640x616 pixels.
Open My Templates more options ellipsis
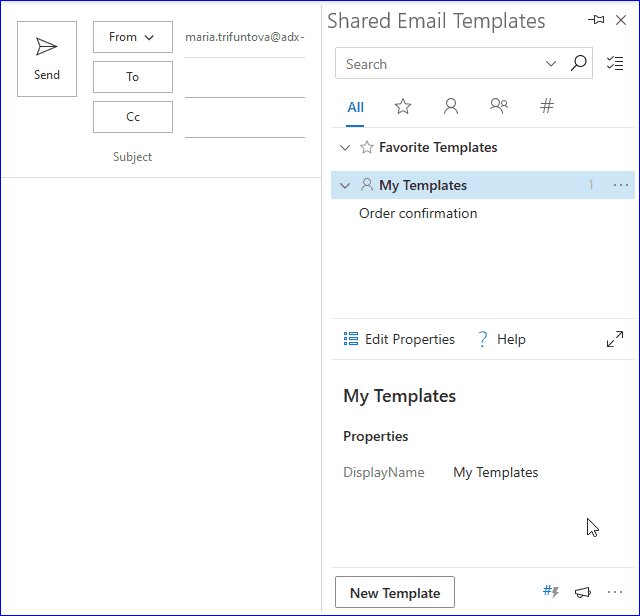[x=621, y=185]
